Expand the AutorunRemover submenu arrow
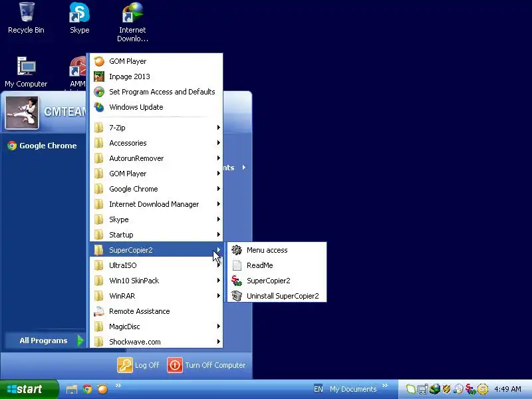 219,158
